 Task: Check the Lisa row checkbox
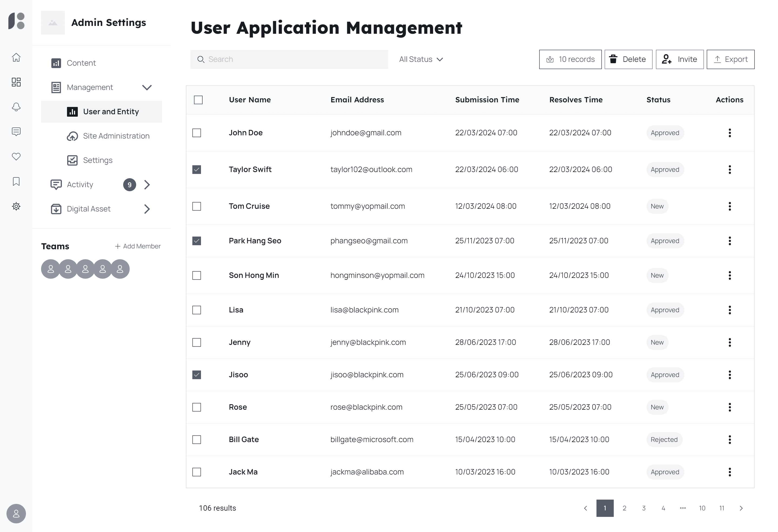click(x=196, y=310)
